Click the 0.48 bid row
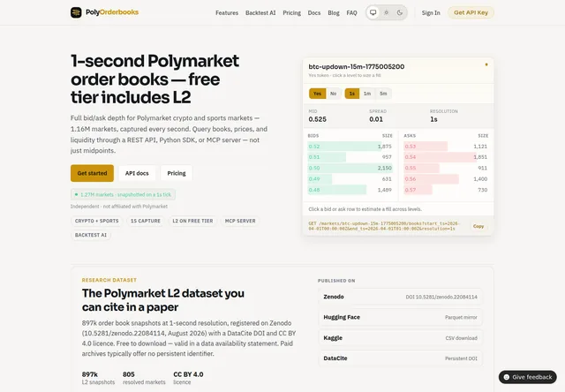This screenshot has width=565, height=392. tap(350, 190)
